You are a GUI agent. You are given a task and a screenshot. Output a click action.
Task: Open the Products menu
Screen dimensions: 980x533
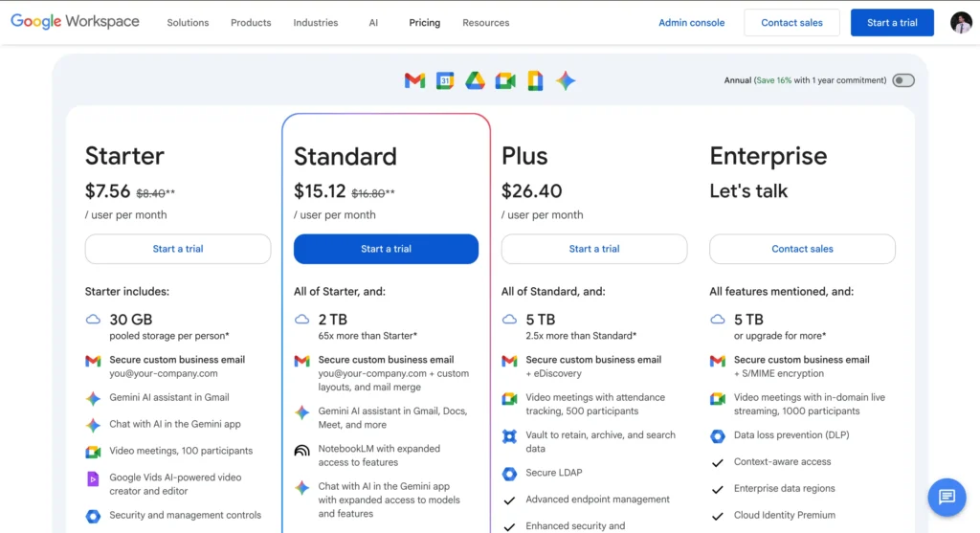coord(251,23)
